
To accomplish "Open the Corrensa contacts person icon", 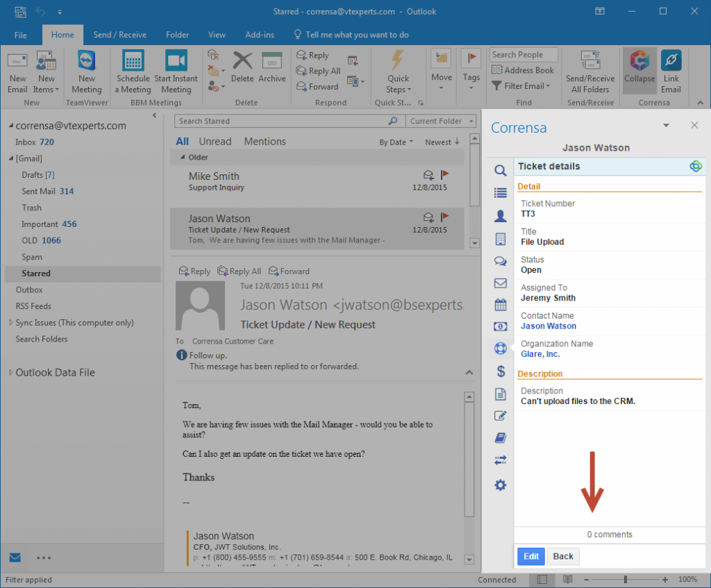I will point(500,216).
